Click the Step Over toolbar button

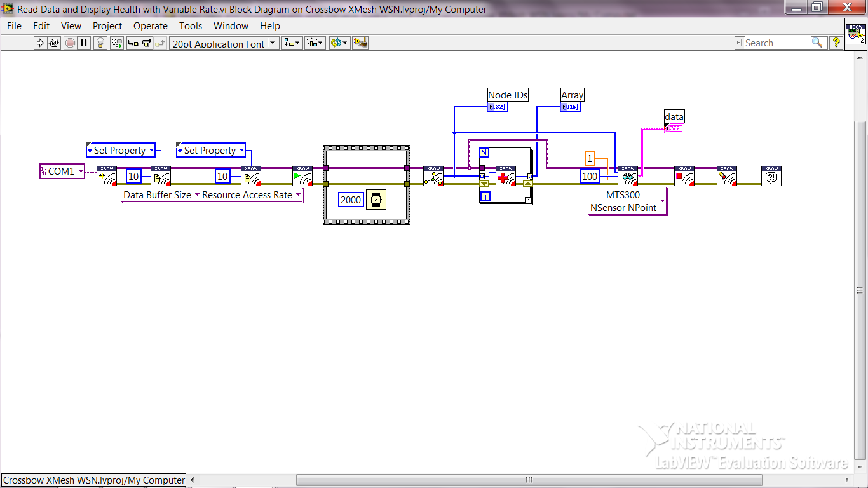pyautogui.click(x=147, y=43)
